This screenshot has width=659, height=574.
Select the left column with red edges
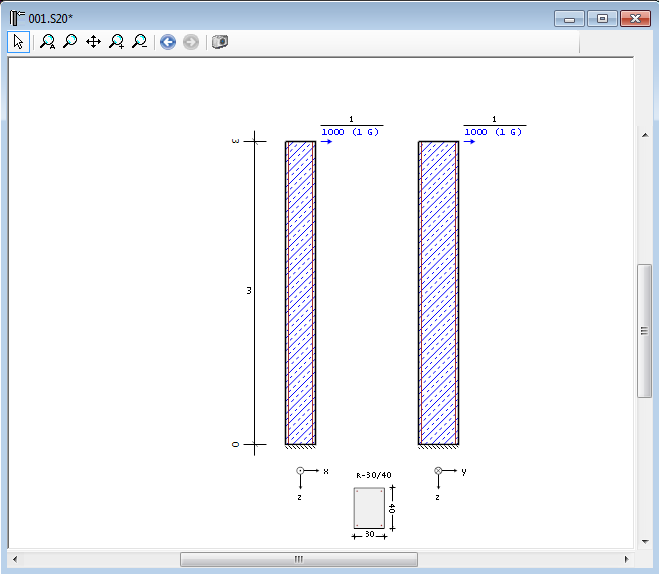(x=300, y=292)
